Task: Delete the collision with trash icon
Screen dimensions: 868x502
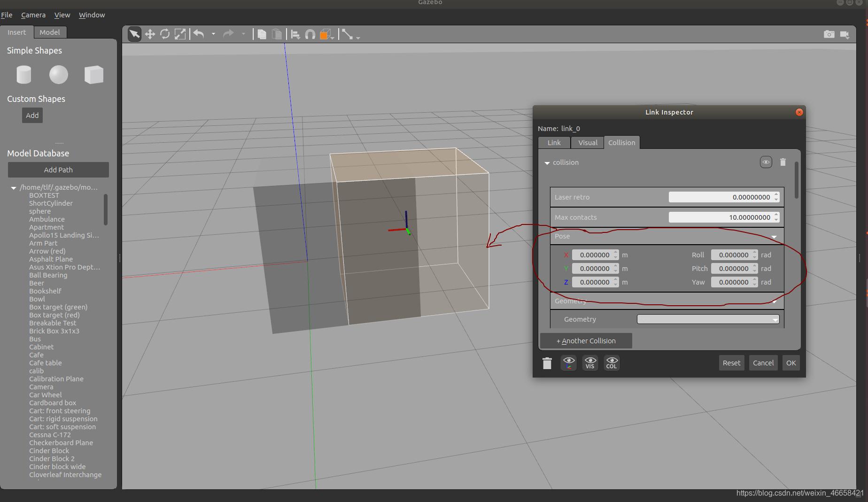Action: click(783, 162)
